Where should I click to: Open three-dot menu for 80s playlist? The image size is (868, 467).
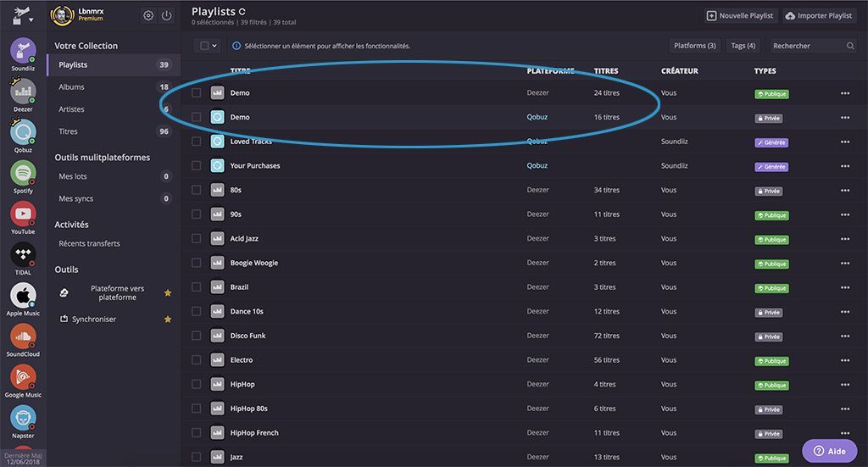point(844,191)
